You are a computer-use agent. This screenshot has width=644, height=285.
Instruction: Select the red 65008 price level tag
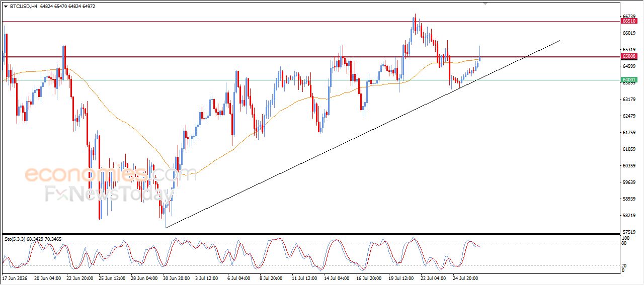pyautogui.click(x=629, y=56)
